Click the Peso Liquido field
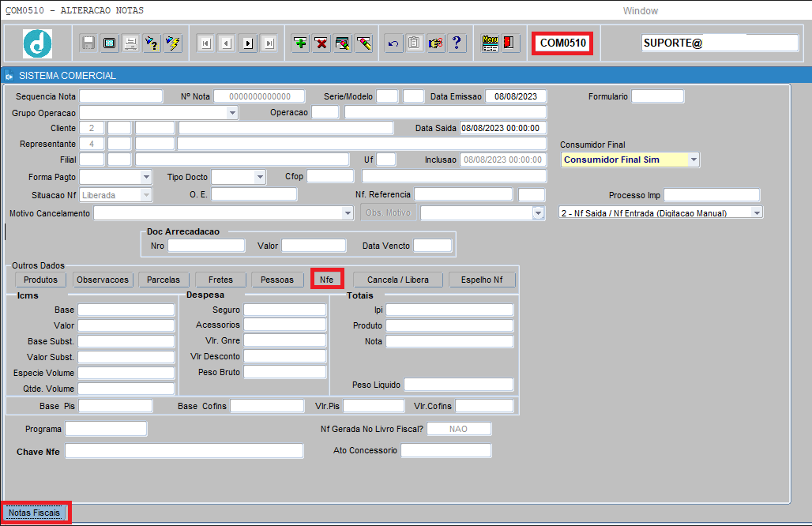 (x=458, y=384)
